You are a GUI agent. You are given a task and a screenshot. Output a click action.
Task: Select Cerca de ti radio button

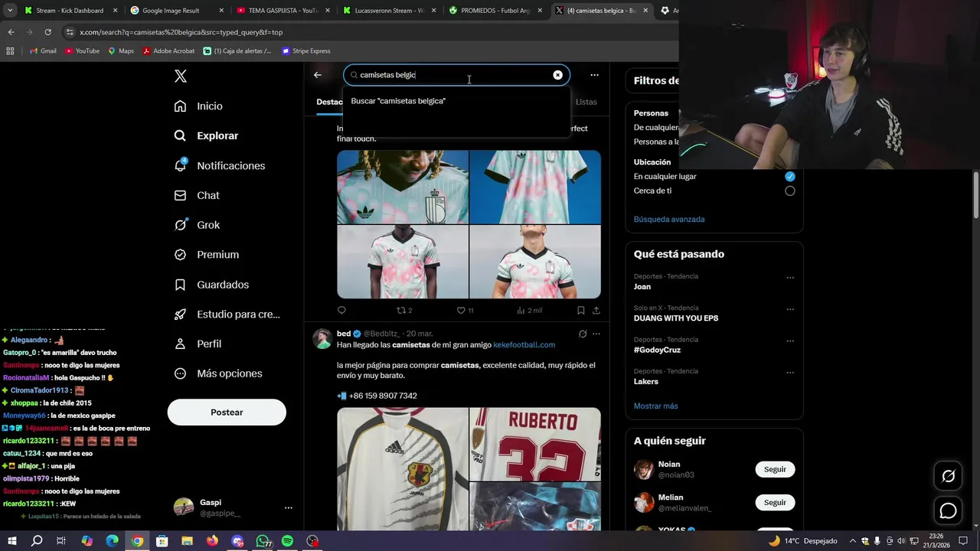click(x=789, y=191)
